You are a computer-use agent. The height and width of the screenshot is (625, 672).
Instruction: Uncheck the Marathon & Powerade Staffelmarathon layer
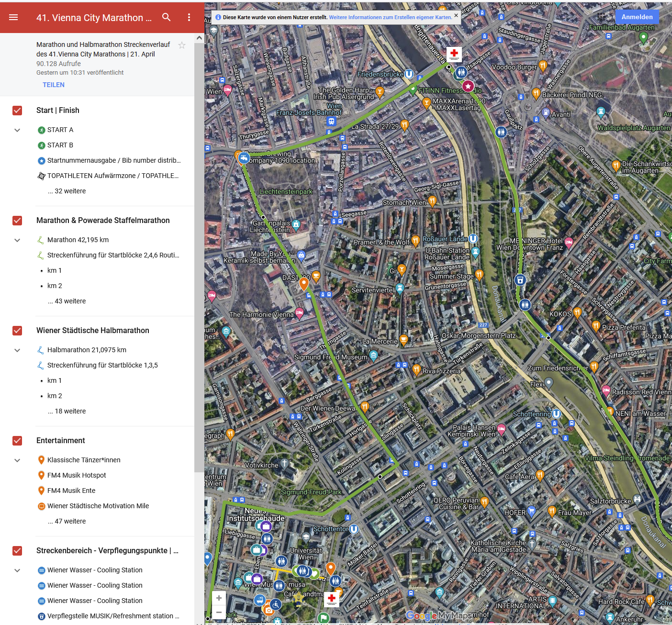pos(17,221)
